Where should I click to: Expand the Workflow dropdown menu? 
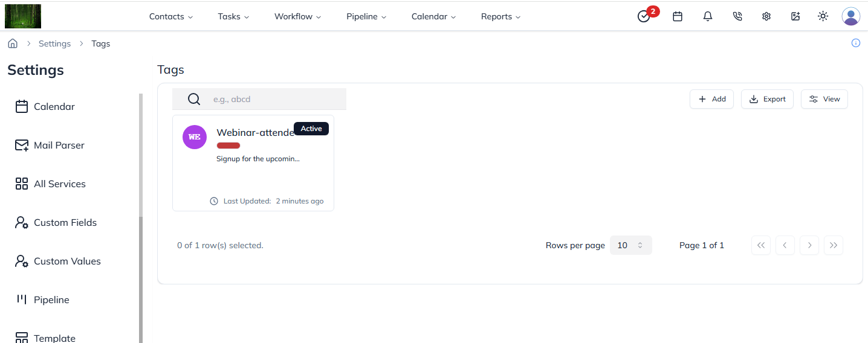click(297, 17)
